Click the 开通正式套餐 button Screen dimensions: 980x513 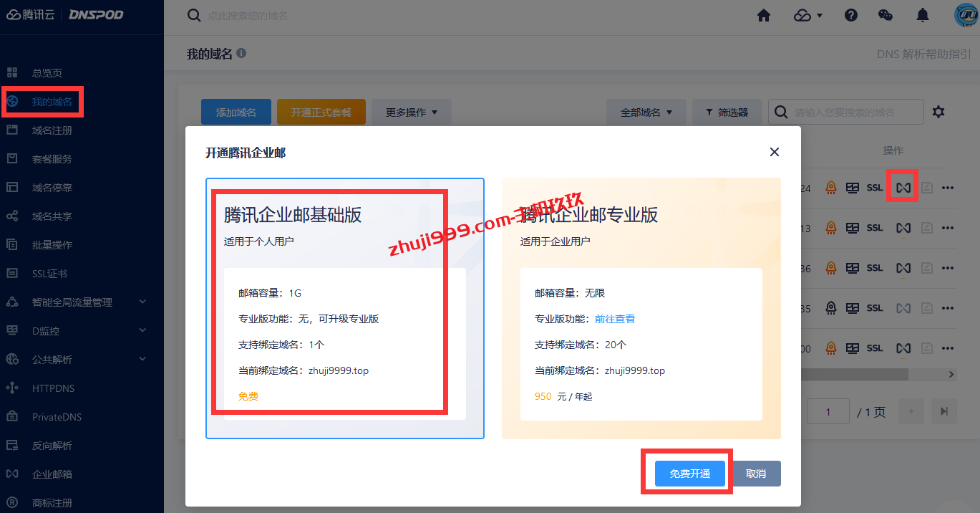coord(321,112)
